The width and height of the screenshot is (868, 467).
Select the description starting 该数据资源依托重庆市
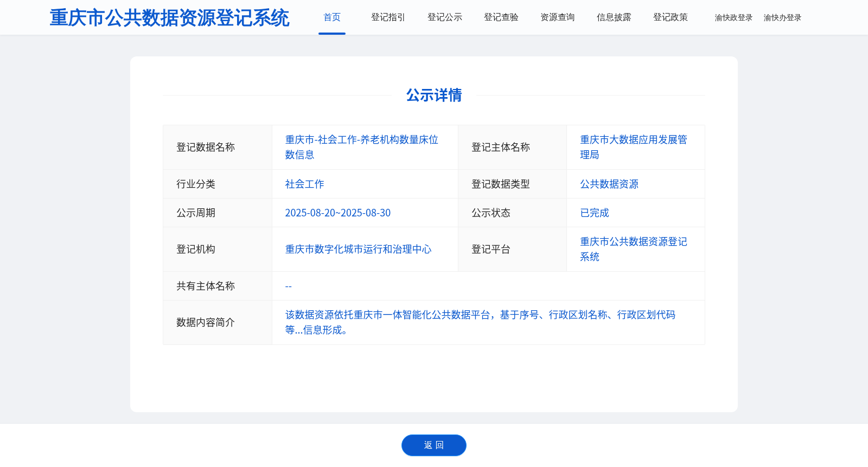pos(480,322)
